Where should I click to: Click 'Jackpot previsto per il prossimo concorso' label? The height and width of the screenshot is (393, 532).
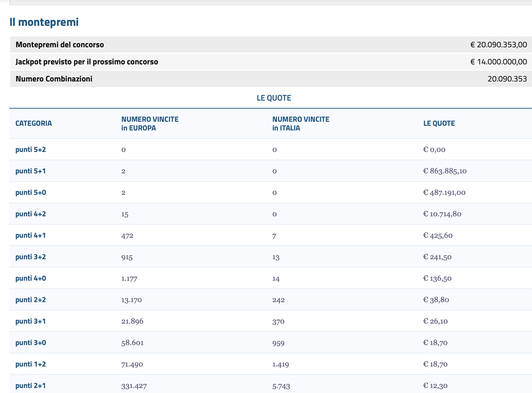click(x=86, y=62)
